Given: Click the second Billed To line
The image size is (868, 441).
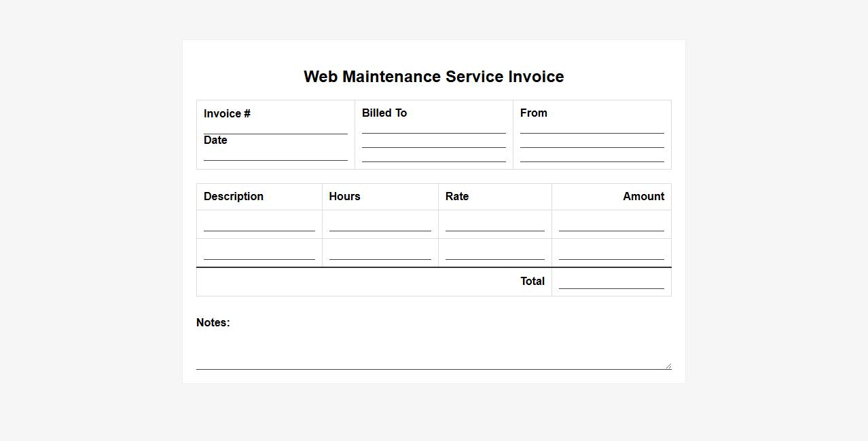Looking at the screenshot, I should [x=433, y=141].
